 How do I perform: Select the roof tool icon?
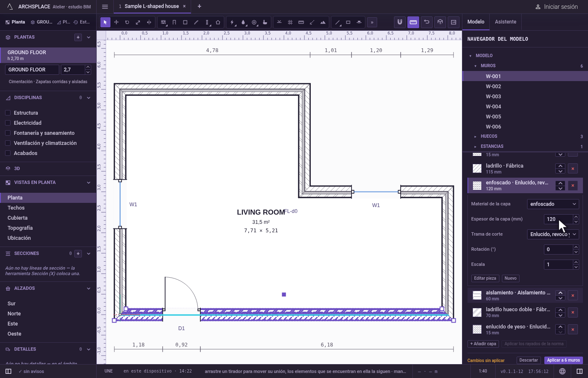pyautogui.click(x=218, y=22)
